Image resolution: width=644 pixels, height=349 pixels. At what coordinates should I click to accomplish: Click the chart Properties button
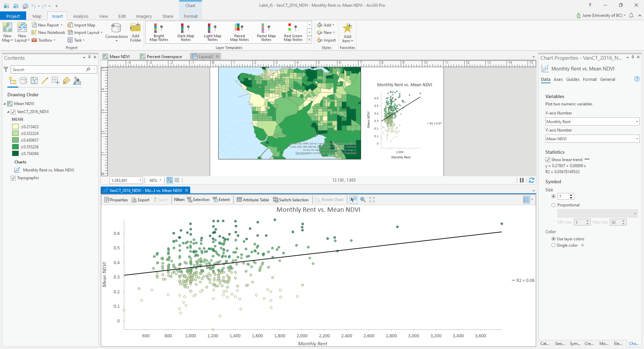coord(116,200)
